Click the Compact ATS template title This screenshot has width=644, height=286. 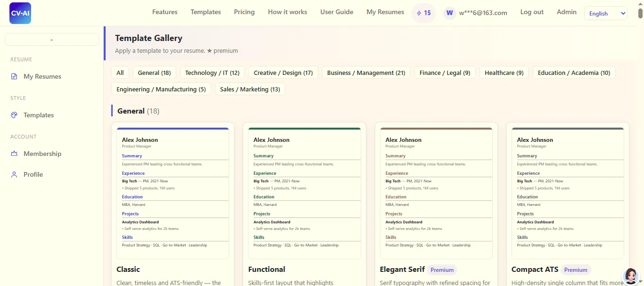click(x=535, y=270)
